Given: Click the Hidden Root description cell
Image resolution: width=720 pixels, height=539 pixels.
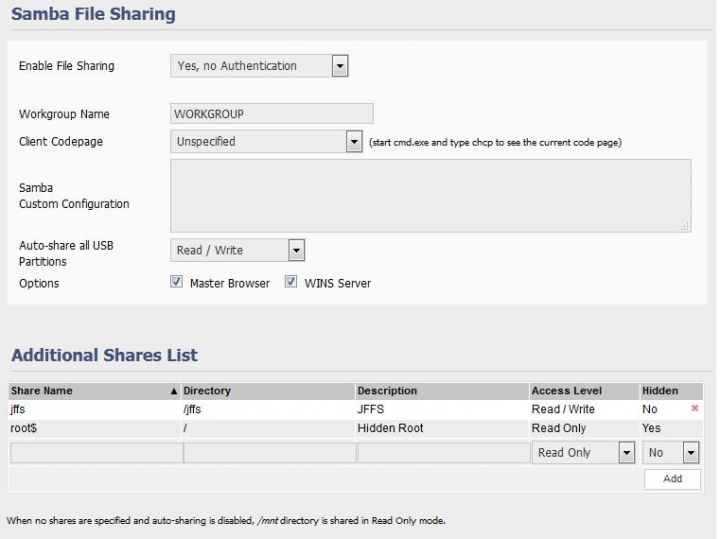Looking at the screenshot, I should tap(442, 428).
